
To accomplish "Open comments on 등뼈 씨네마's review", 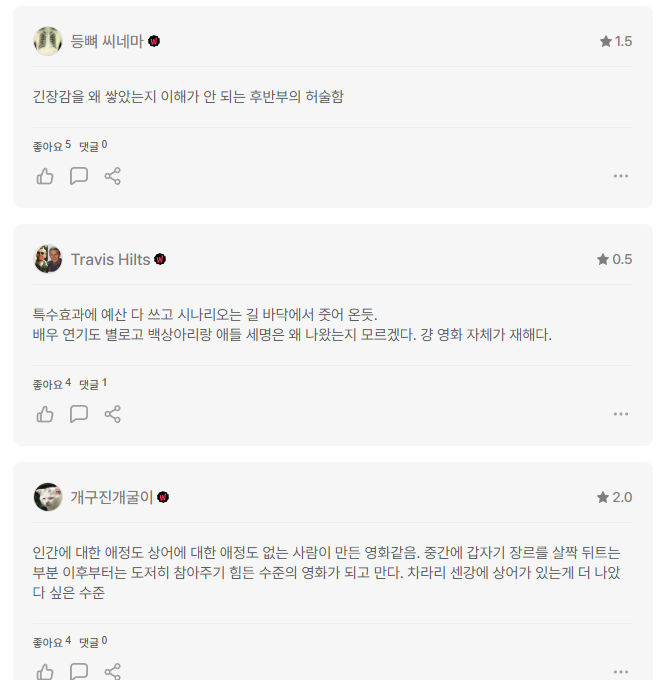I will point(79,176).
